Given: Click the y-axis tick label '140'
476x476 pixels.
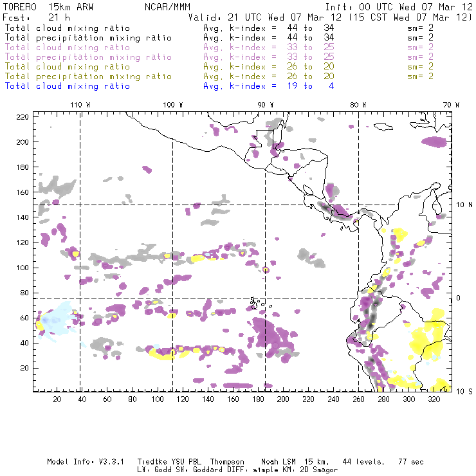Looking at the screenshot, I should pos(23,217).
